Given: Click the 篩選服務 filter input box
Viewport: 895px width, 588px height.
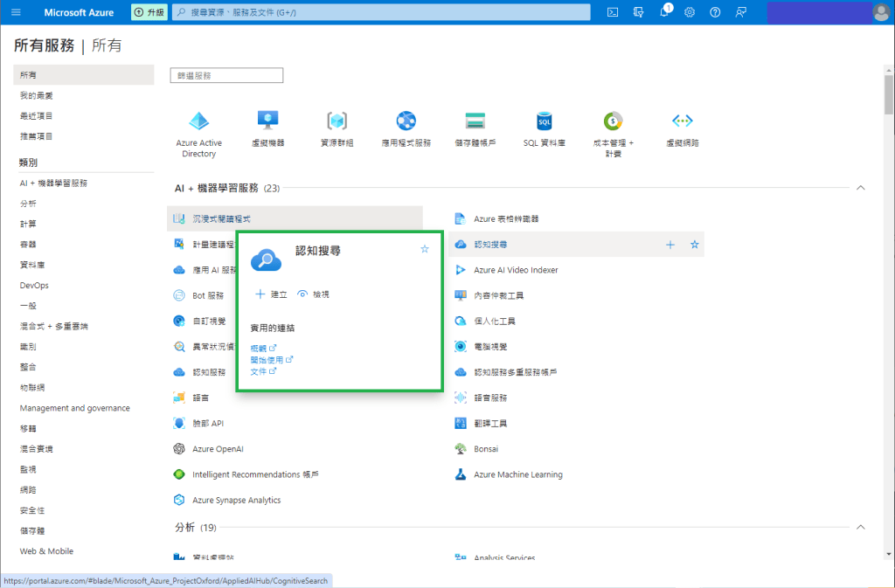Looking at the screenshot, I should coord(226,76).
